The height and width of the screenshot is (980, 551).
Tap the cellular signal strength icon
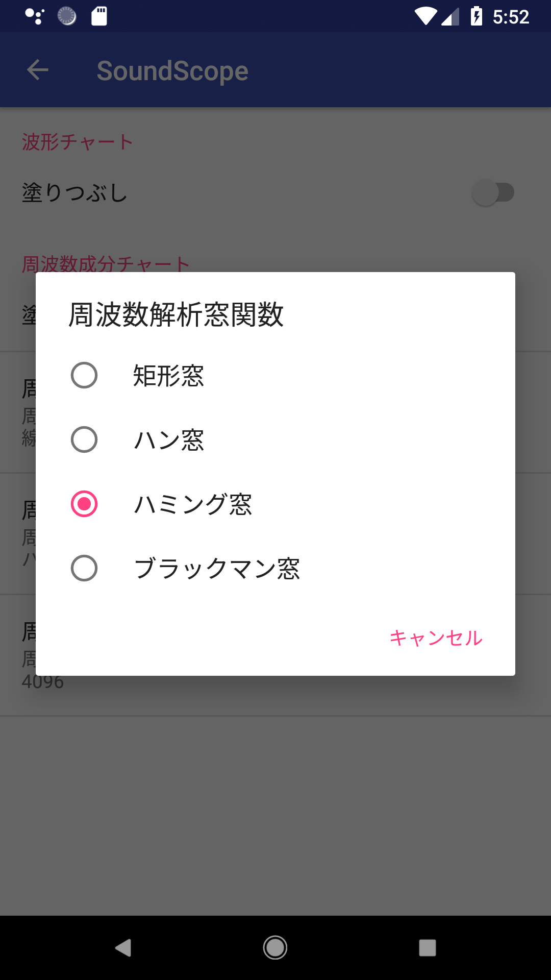pos(450,17)
